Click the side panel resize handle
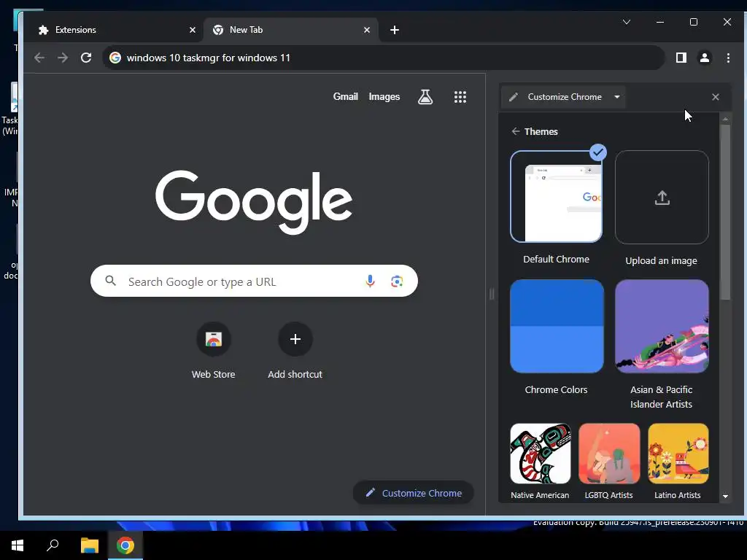Viewport: 747px width, 560px height. (491, 294)
